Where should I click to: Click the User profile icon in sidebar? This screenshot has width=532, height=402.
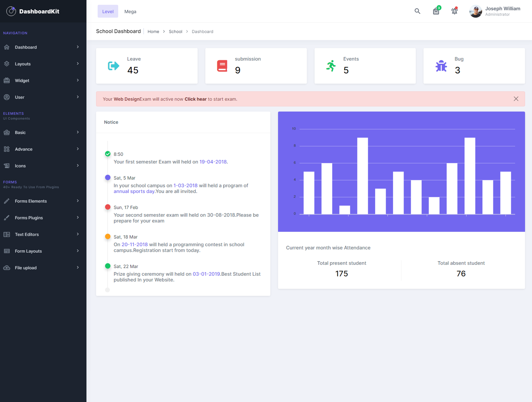tap(7, 97)
